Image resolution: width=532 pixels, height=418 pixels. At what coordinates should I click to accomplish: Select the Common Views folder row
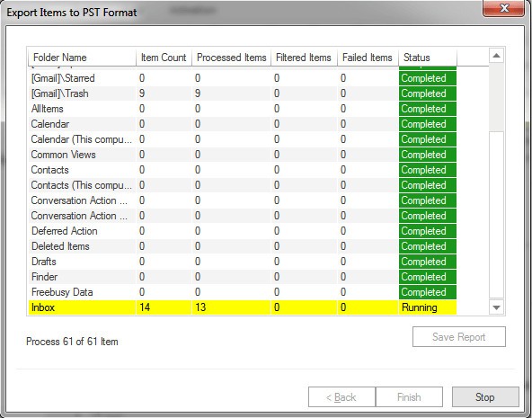point(243,155)
